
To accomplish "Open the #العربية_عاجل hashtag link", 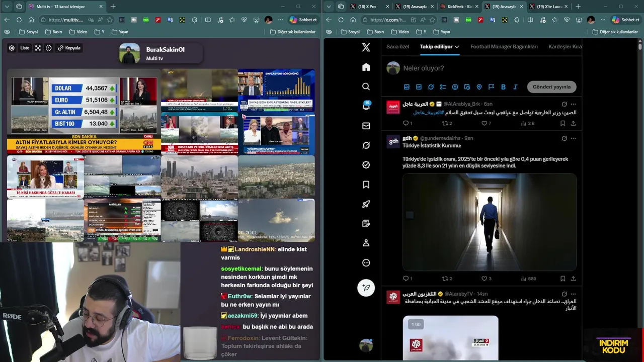I will (x=429, y=113).
